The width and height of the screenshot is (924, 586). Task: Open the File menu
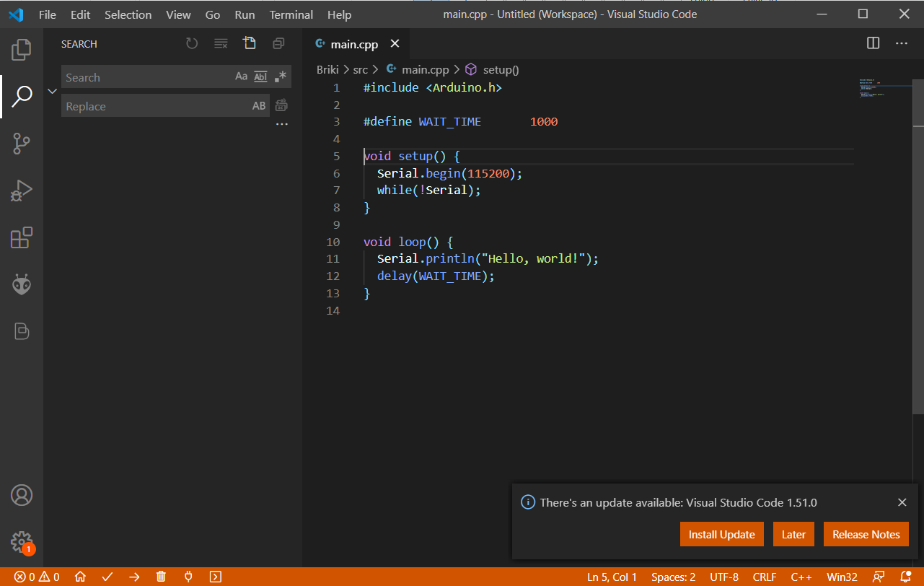pyautogui.click(x=48, y=14)
